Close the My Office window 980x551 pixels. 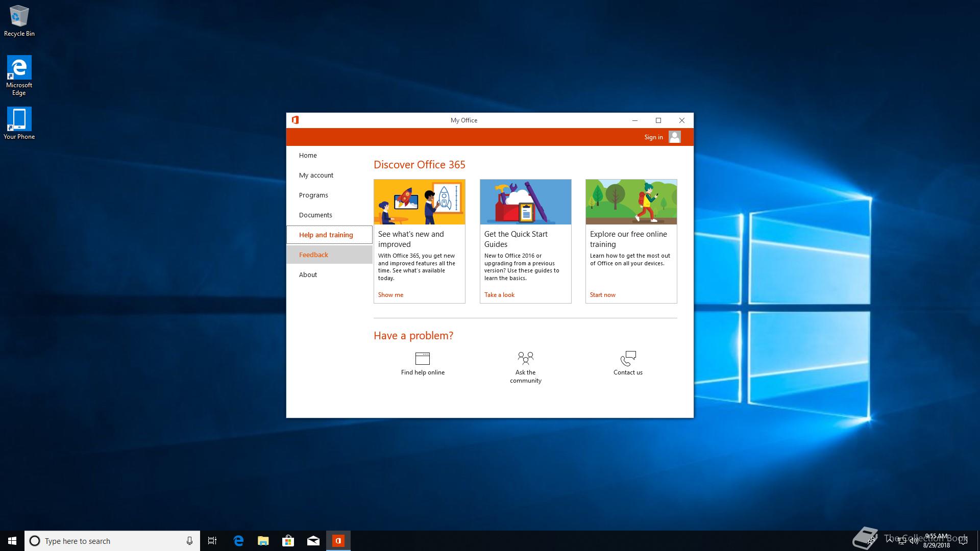pos(682,120)
